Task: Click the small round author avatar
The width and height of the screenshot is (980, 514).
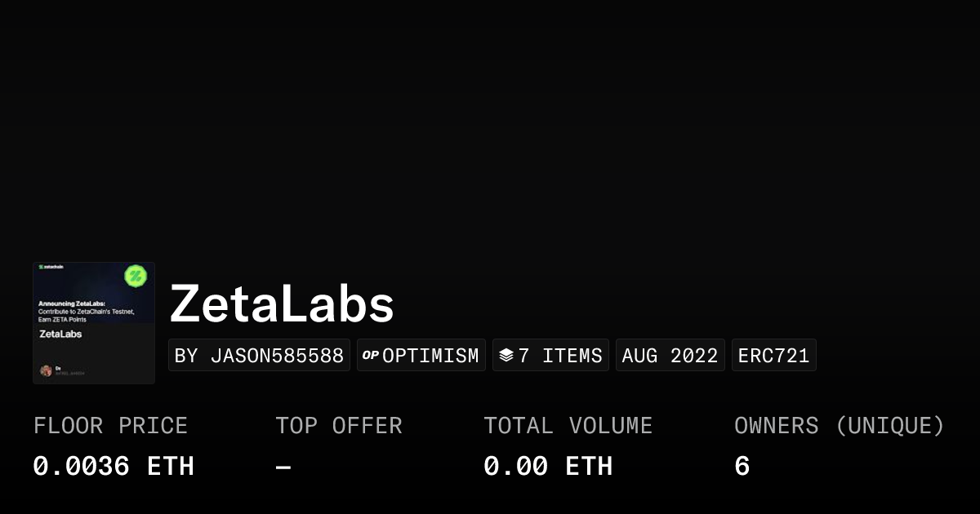Action: point(47,370)
